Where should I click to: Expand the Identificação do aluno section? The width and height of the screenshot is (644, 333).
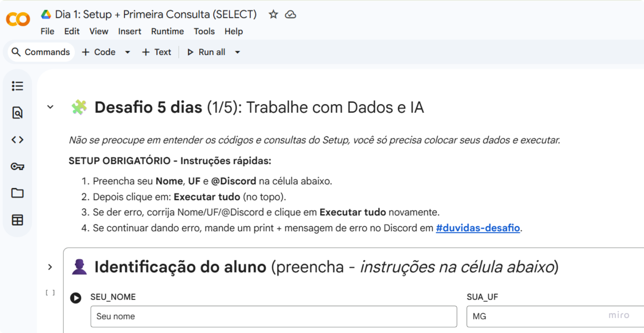pos(50,267)
